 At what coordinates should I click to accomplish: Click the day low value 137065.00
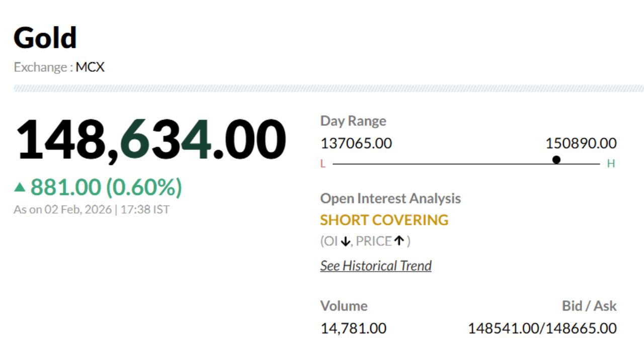click(356, 143)
